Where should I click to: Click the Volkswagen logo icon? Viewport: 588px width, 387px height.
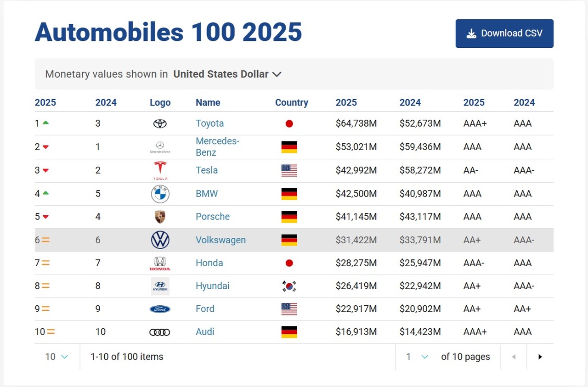click(x=160, y=240)
